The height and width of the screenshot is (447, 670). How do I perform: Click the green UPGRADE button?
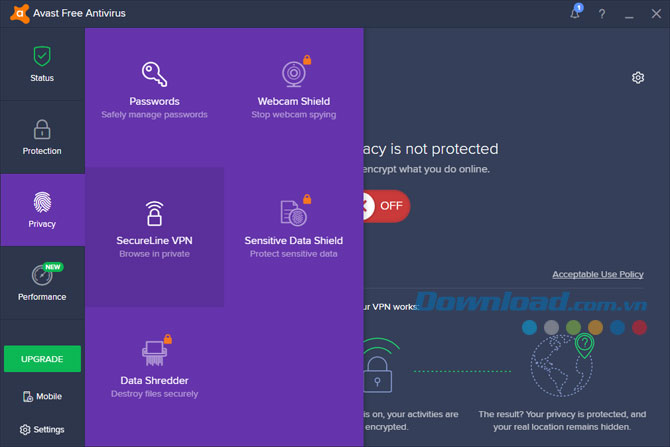[x=42, y=359]
